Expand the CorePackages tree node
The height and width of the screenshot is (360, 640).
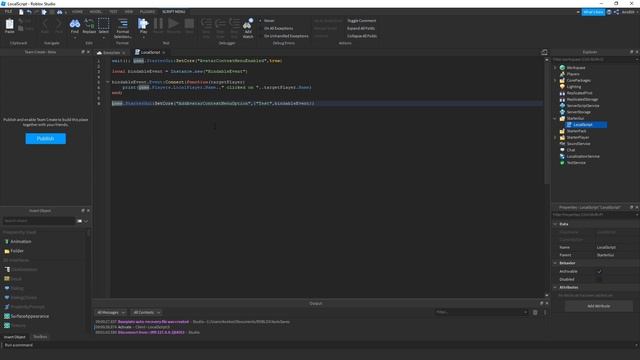tap(555, 80)
